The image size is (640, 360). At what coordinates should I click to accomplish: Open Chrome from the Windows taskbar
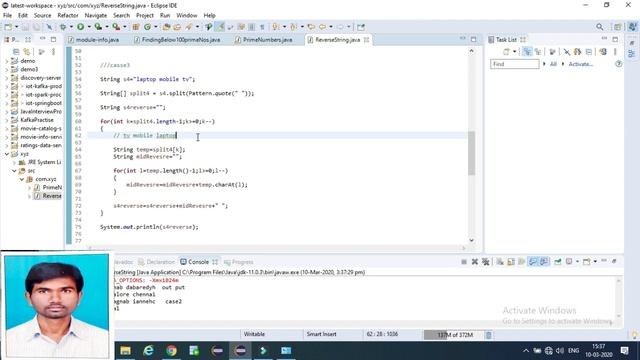(171, 351)
